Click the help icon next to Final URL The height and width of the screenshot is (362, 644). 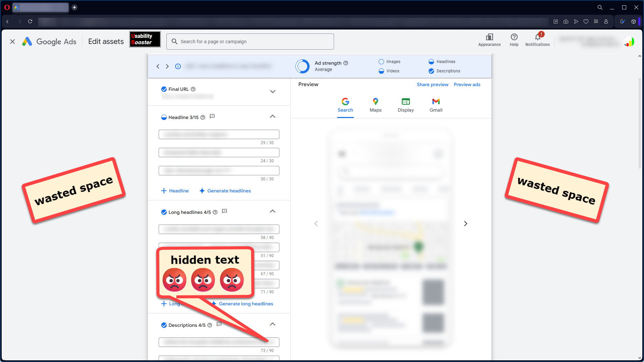194,89
